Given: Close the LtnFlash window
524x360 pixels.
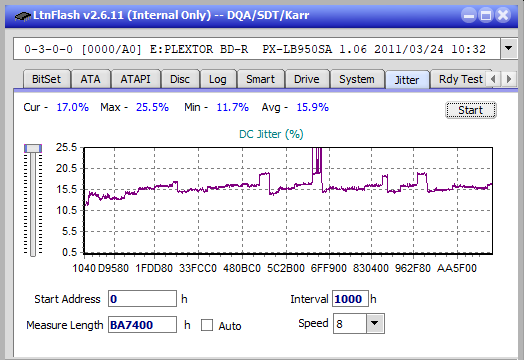Looking at the screenshot, I should point(503,15).
